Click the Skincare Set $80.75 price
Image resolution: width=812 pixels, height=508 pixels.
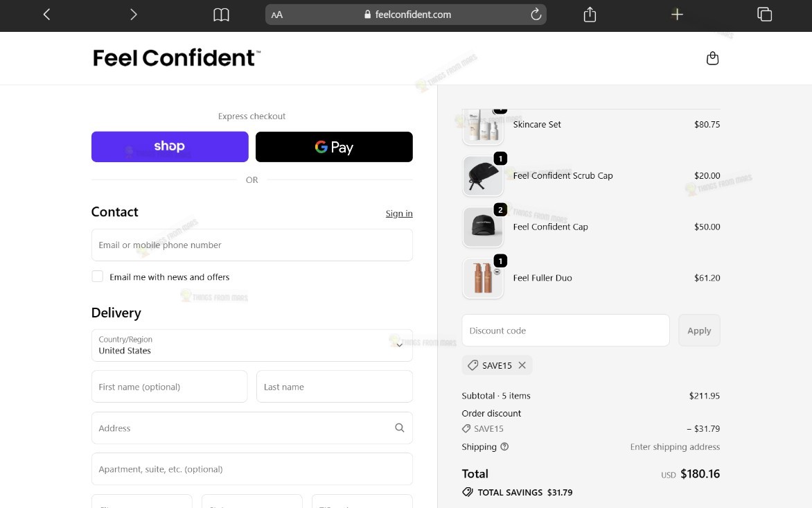[707, 124]
